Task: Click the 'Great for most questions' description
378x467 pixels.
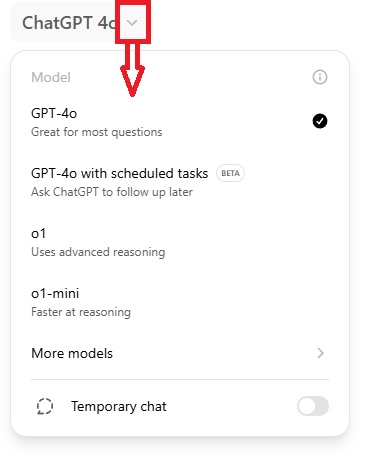Action: (97, 132)
